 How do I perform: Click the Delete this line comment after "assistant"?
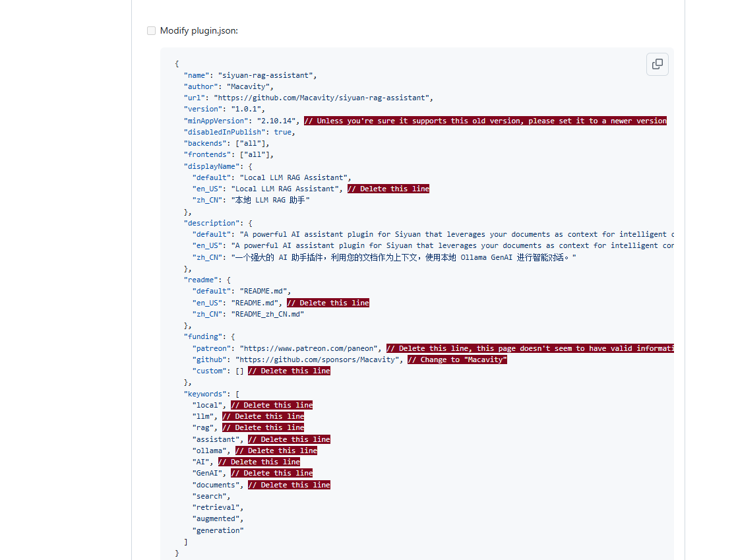pos(289,439)
